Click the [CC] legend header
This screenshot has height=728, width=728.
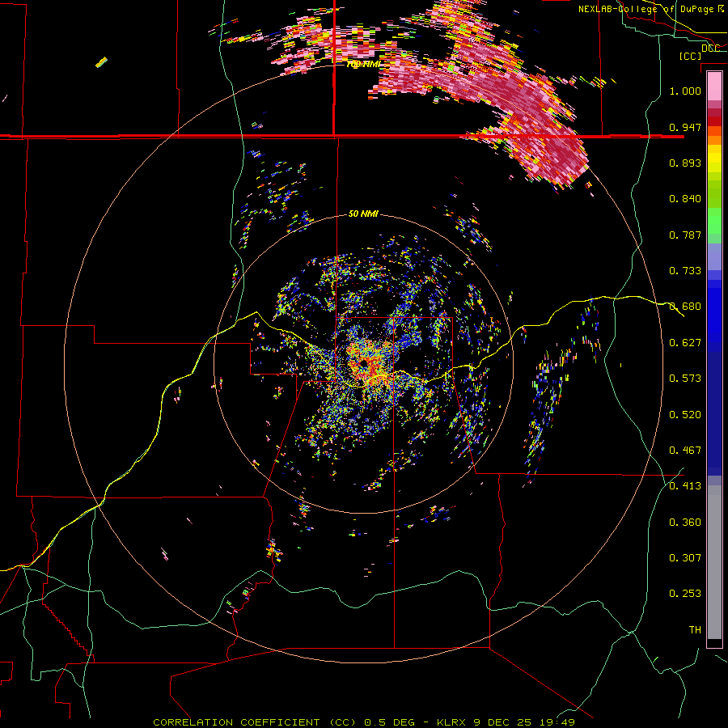point(691,56)
